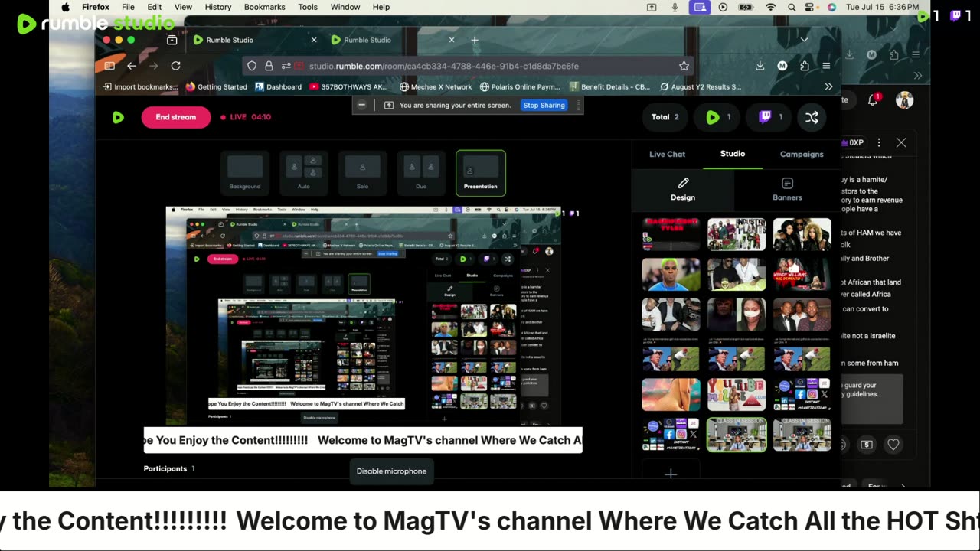This screenshot has height=551, width=980.
Task: Click the 0XP badge in background window
Action: (x=852, y=142)
